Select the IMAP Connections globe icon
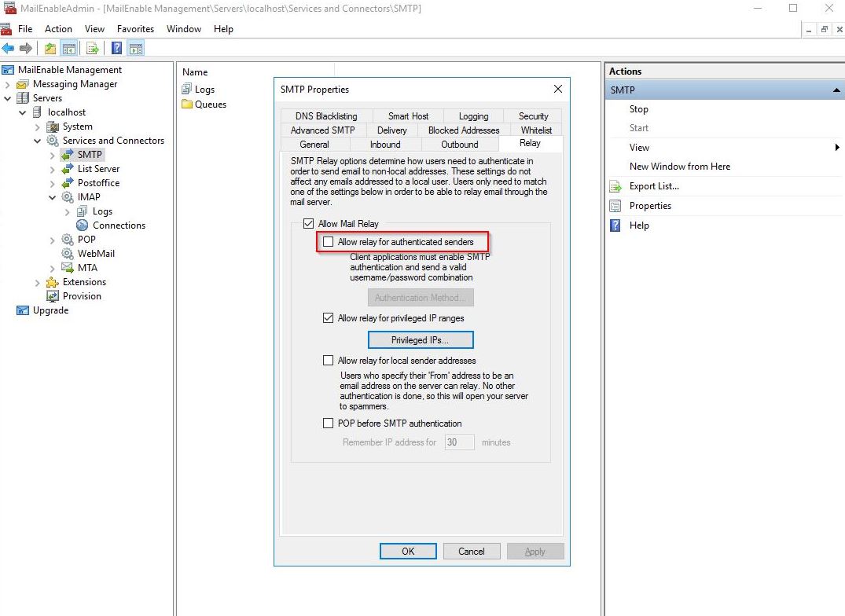This screenshot has height=616, width=845. 83,225
